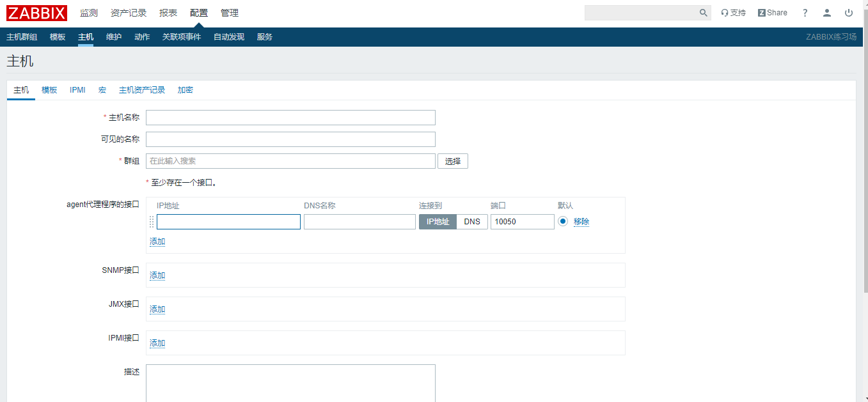Focus the DNS名称 input field

pos(359,222)
